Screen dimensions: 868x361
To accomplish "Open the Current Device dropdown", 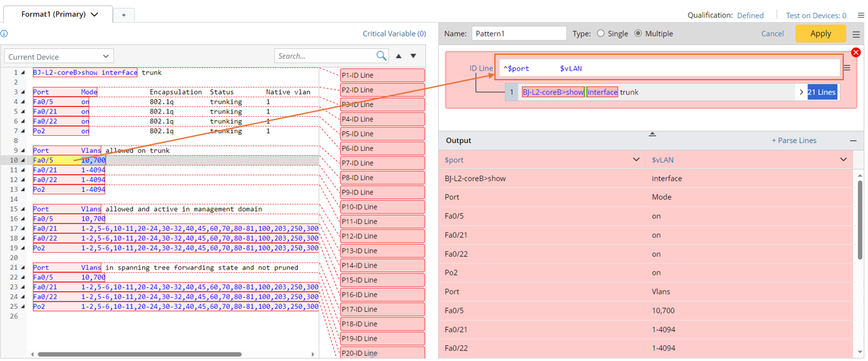I will pyautogui.click(x=59, y=56).
